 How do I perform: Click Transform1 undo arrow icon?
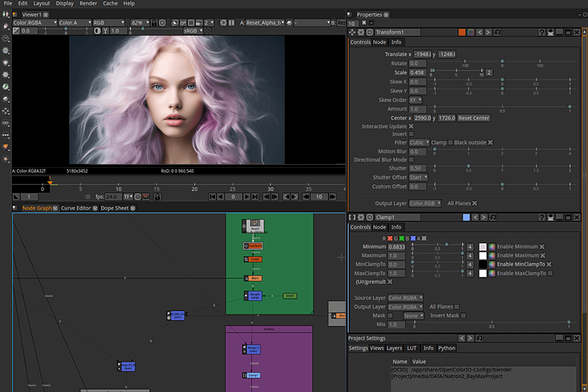480,32
